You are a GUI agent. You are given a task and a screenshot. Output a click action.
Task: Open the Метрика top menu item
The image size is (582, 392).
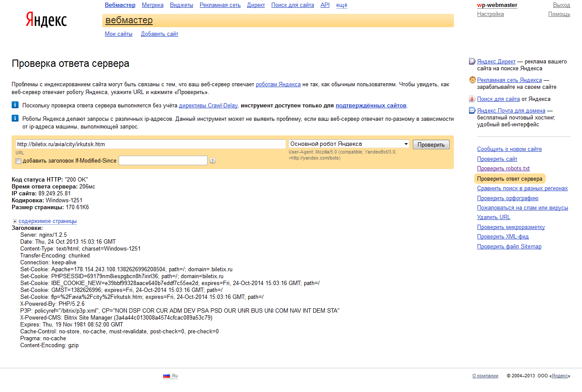coord(153,5)
